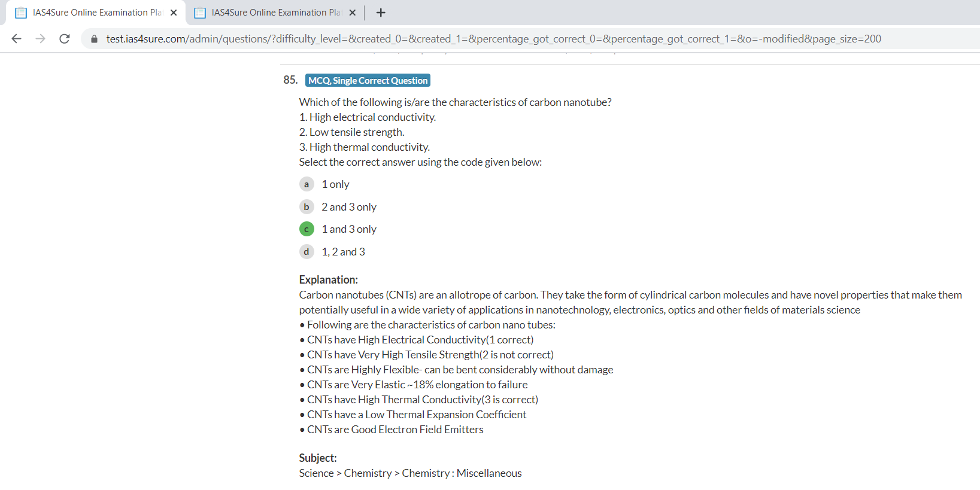Screen dimensions: 980x490
Task: Close the first IAS4Sure tab
Action: (x=174, y=13)
